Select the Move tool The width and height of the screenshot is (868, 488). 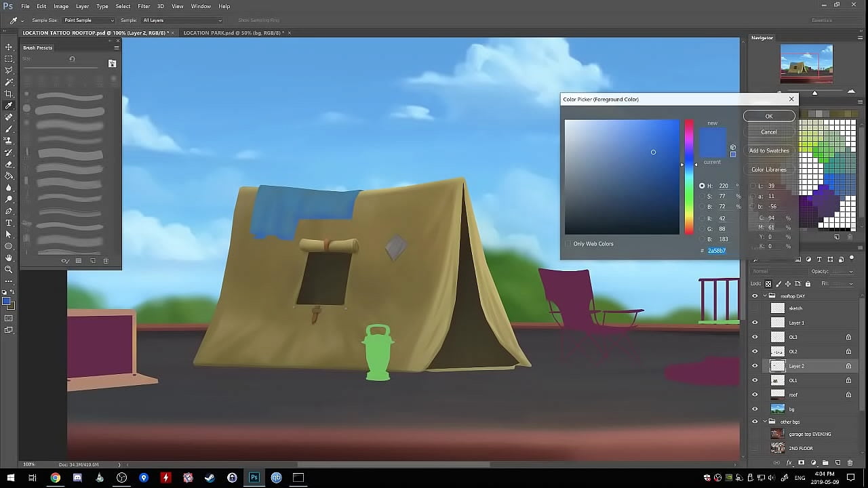coord(9,47)
